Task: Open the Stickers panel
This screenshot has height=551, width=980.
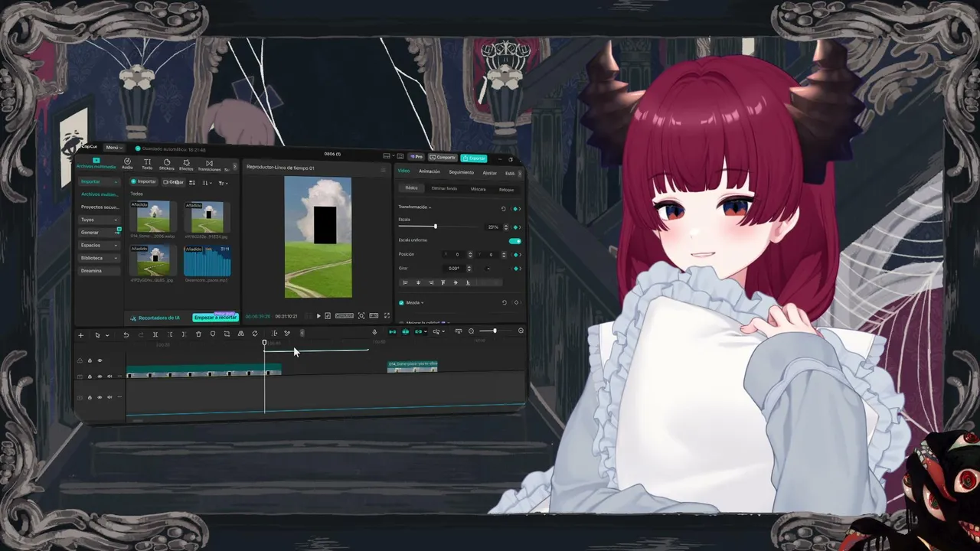Action: (x=167, y=165)
